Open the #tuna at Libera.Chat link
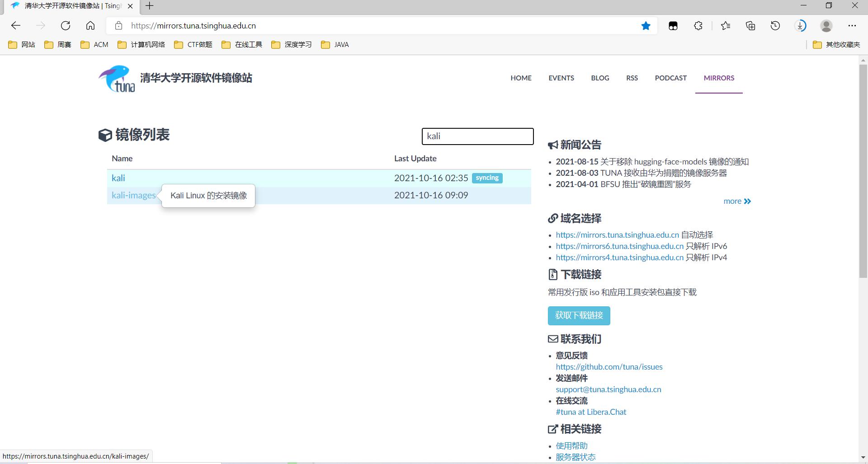 [591, 412]
